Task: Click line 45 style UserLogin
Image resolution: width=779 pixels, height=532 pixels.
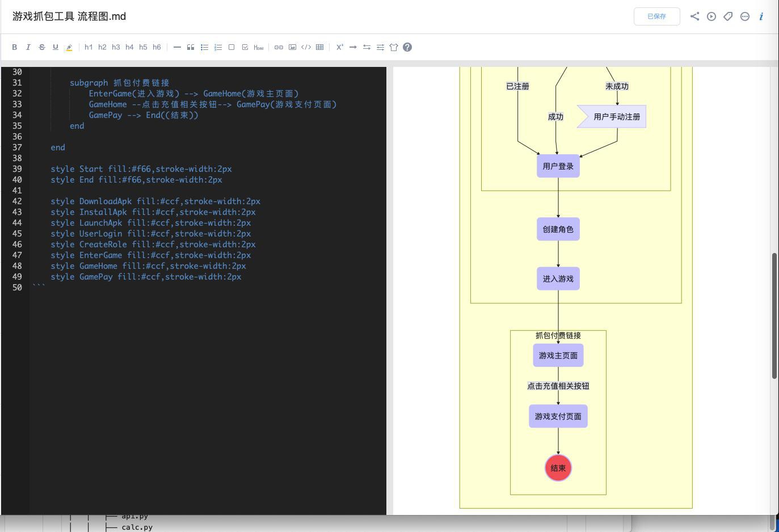Action: [x=150, y=234]
